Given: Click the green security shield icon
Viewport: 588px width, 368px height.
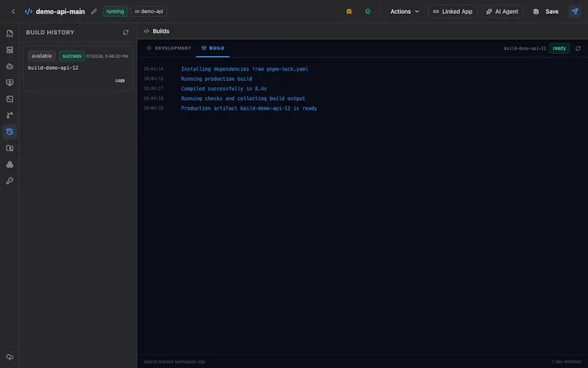Looking at the screenshot, I should (x=368, y=12).
